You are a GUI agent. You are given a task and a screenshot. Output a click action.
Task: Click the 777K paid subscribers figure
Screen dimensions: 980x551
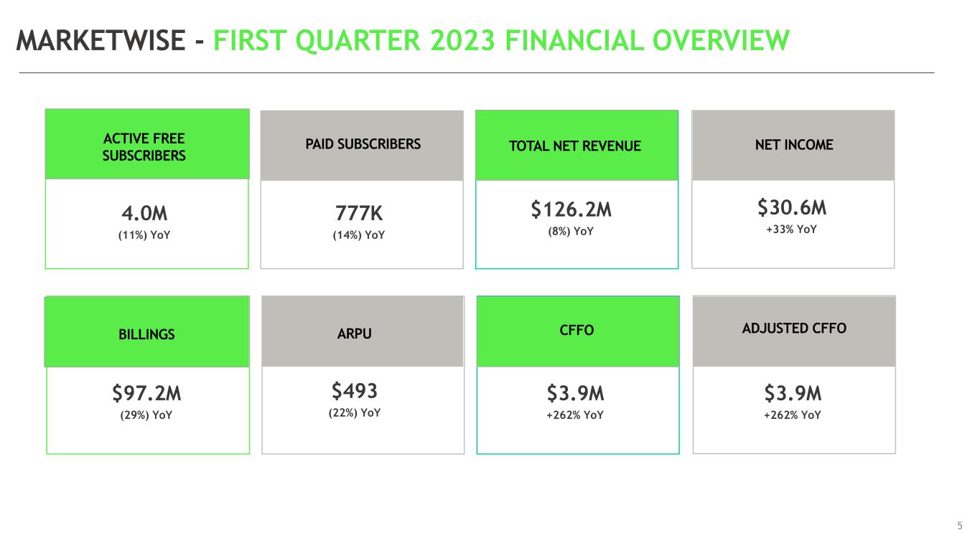[360, 214]
